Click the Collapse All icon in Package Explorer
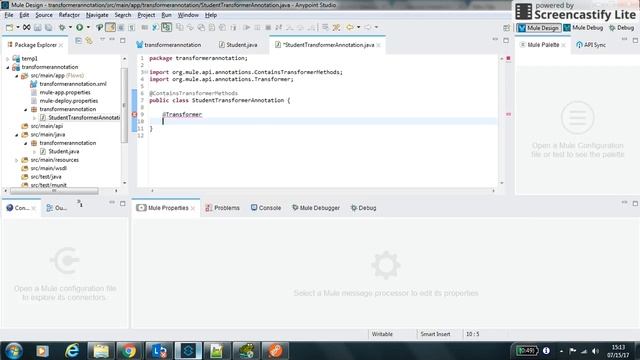This screenshot has width=640, height=360. tap(78, 40)
